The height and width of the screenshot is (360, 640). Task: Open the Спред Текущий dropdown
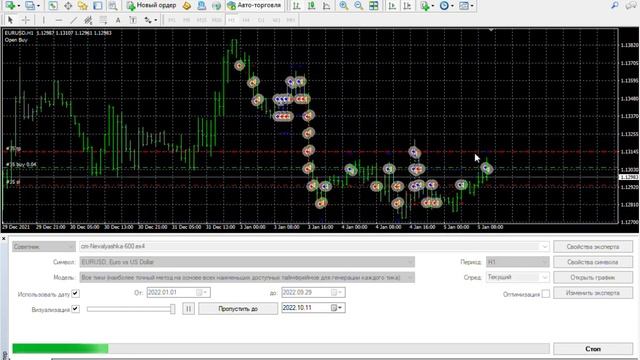tap(517, 278)
